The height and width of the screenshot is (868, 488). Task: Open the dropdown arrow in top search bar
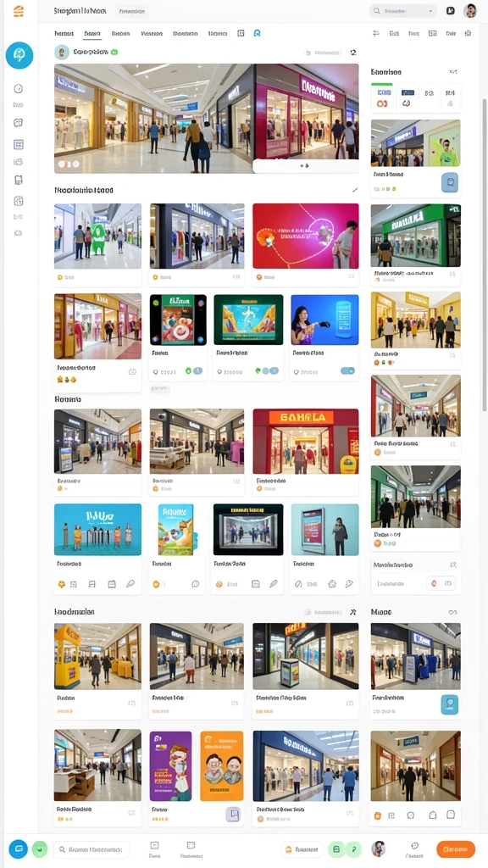(x=430, y=10)
